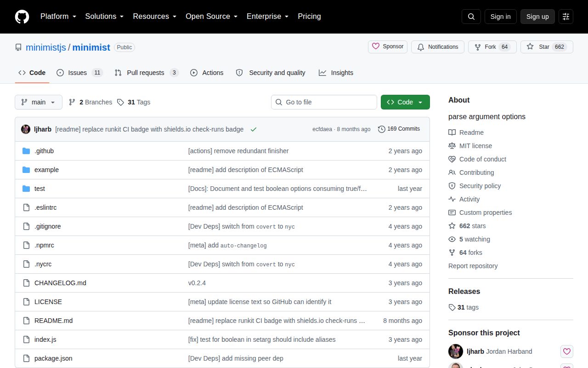Go to the Pricing page
This screenshot has height=368, width=588.
(309, 17)
